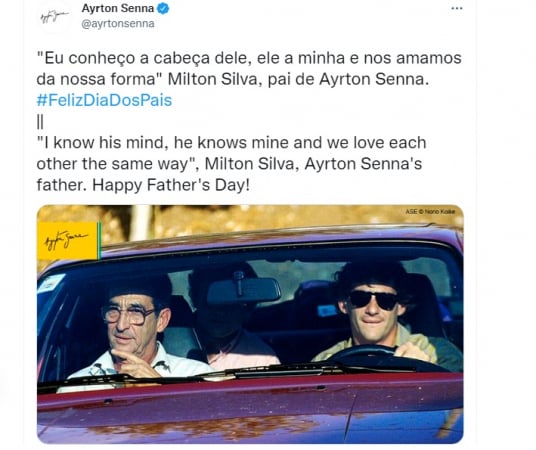
Task: Click the English translation text of the tweet
Action: point(231,164)
